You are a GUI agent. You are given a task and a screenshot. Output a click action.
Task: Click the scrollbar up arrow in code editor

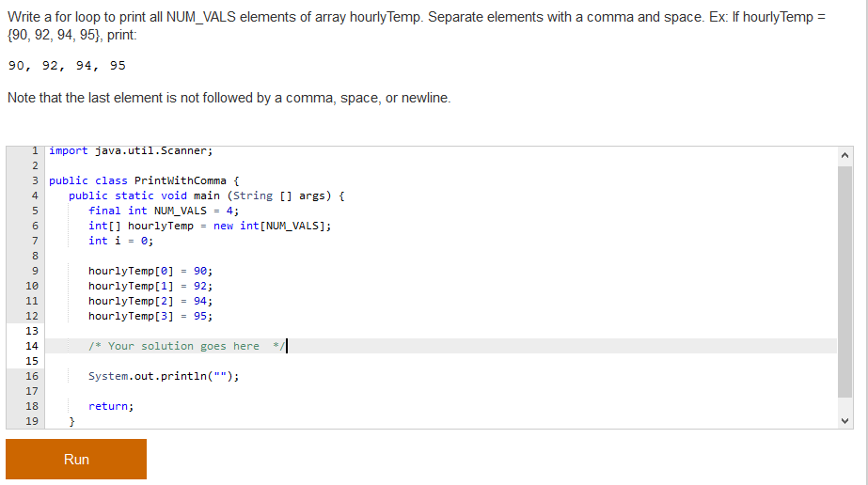coord(844,155)
